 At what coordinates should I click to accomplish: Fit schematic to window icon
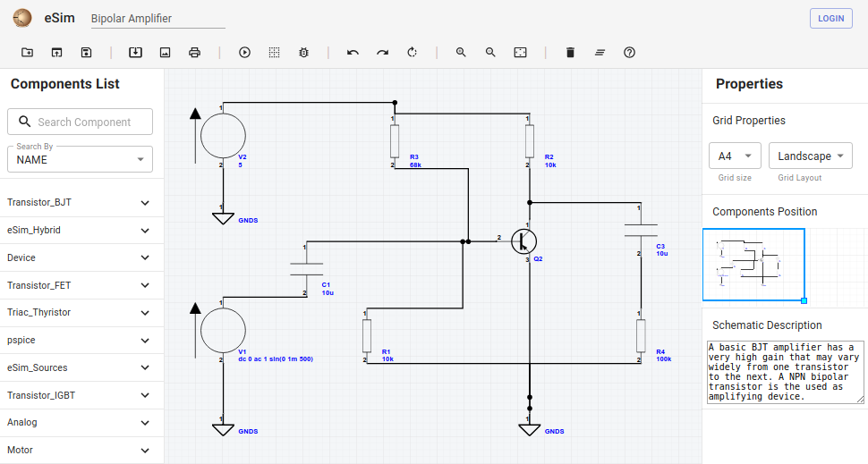(x=520, y=53)
